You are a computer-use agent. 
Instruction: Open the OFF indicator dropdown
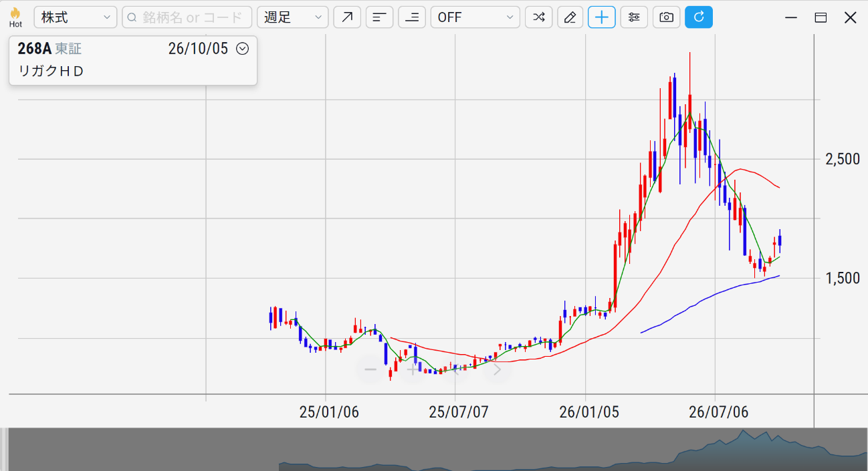click(x=475, y=17)
